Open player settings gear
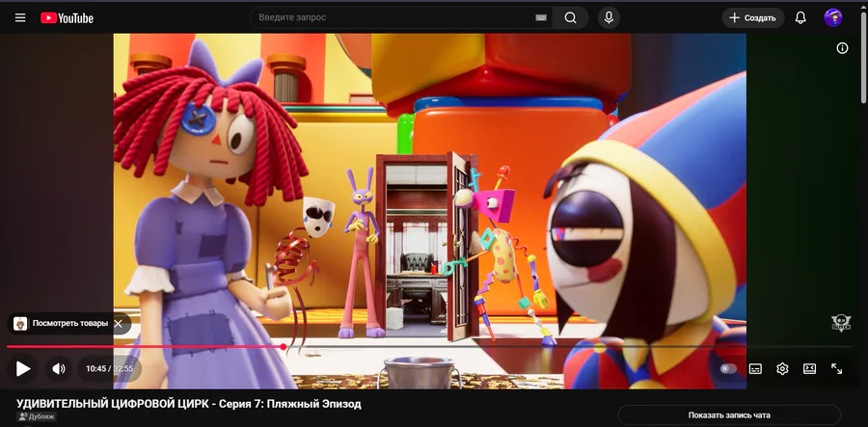This screenshot has height=427, width=868. pos(782,369)
